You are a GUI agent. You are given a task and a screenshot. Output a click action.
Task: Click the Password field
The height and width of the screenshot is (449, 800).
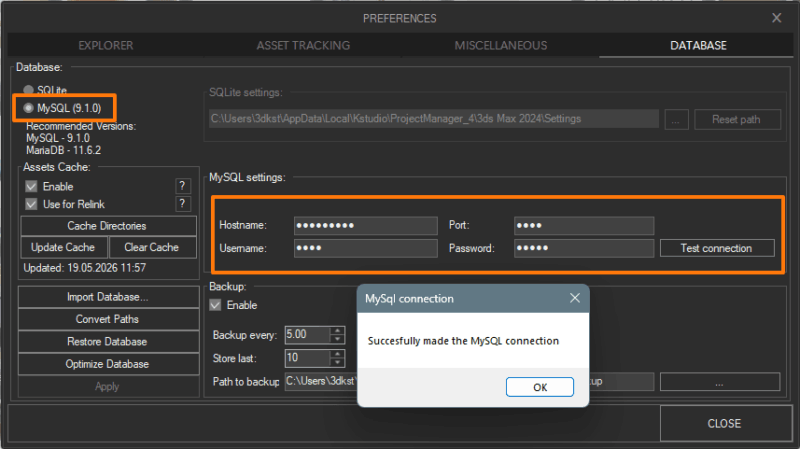click(584, 248)
